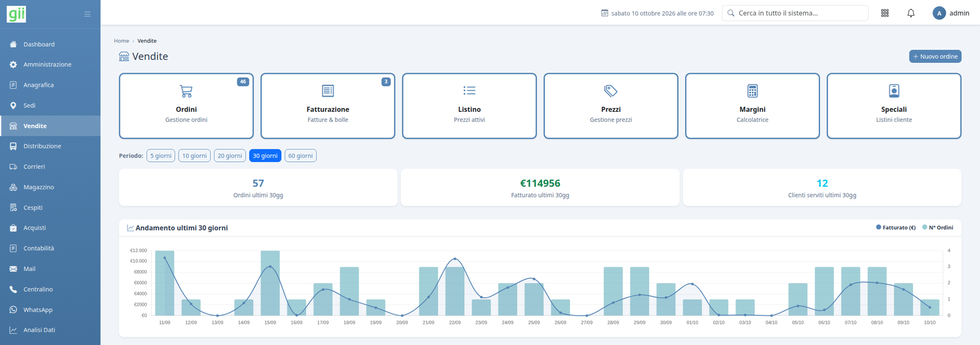Click the gii logo in the sidebar
980x345 pixels.
pyautogui.click(x=16, y=13)
